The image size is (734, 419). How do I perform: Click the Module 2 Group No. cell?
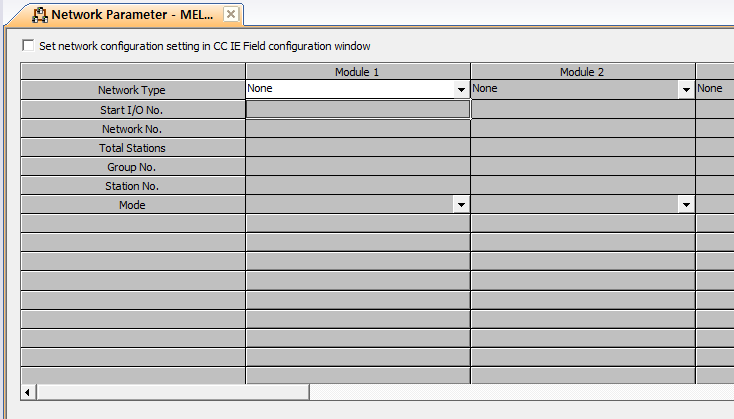[x=583, y=167]
